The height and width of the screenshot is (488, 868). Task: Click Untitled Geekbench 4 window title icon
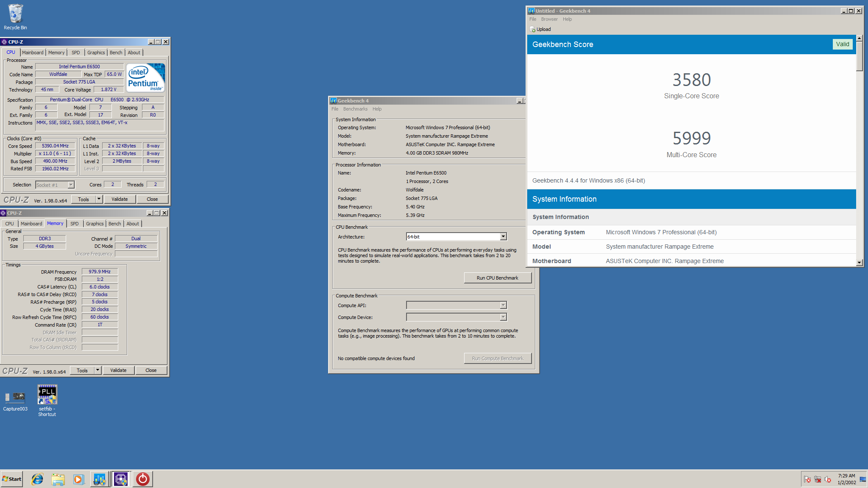click(531, 11)
